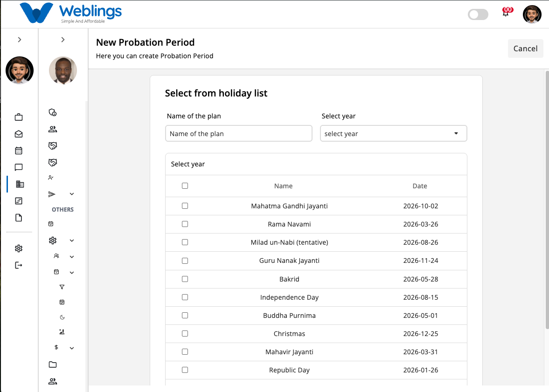
Task: Expand the chevron beside the dollar sign
Action: click(72, 348)
